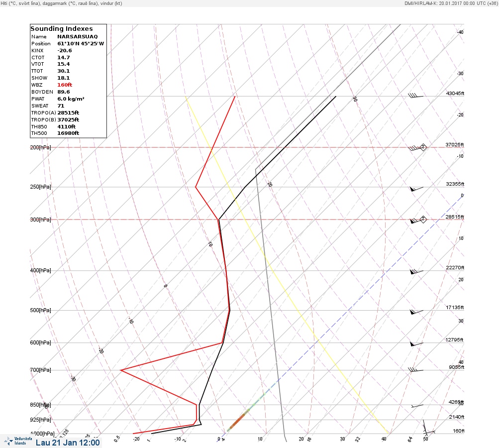Click the wind barb at 12795ft
This screenshot has height=448, width=499.
416,344
